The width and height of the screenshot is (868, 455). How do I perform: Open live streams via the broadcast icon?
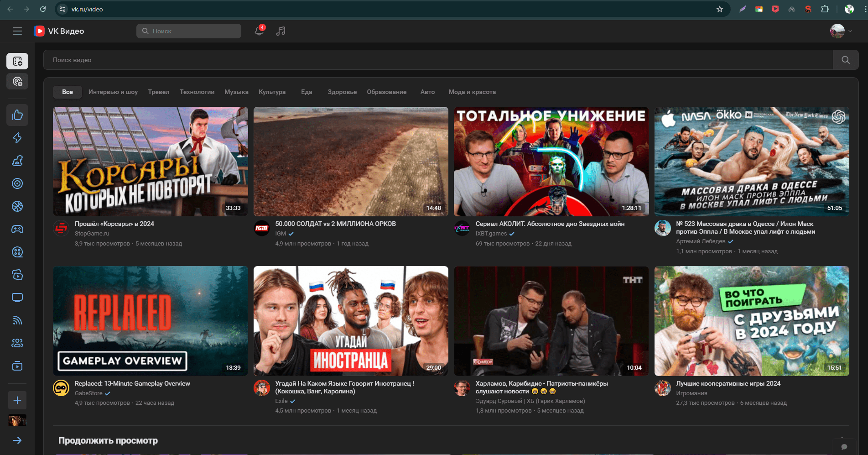tap(17, 320)
